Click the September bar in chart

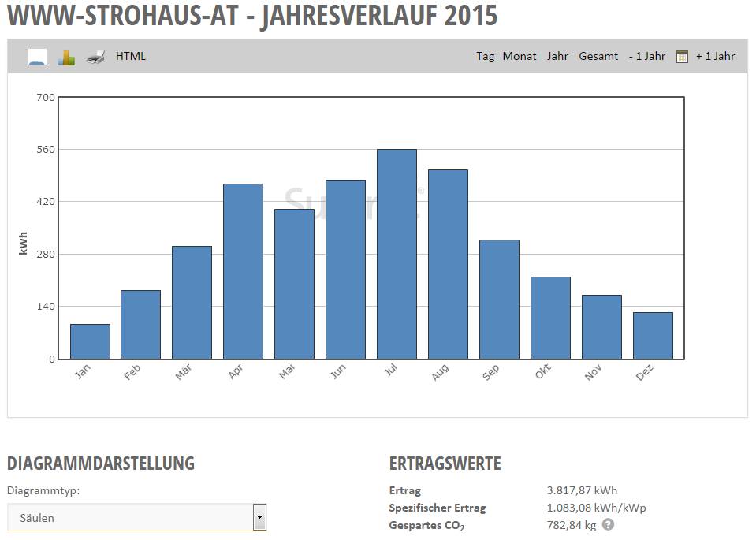(x=499, y=300)
